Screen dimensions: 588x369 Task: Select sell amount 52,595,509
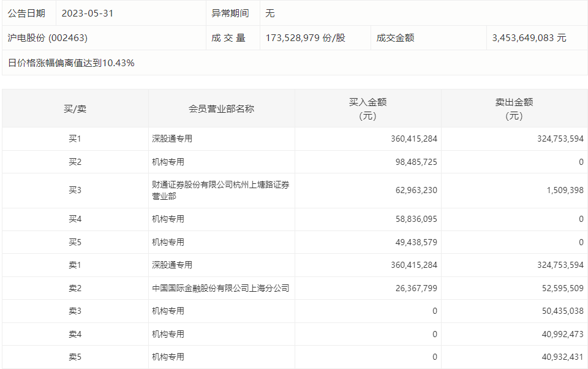click(562, 289)
